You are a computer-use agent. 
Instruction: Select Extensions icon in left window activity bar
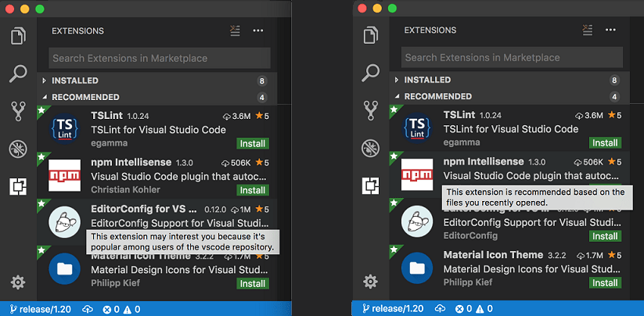[x=18, y=186]
